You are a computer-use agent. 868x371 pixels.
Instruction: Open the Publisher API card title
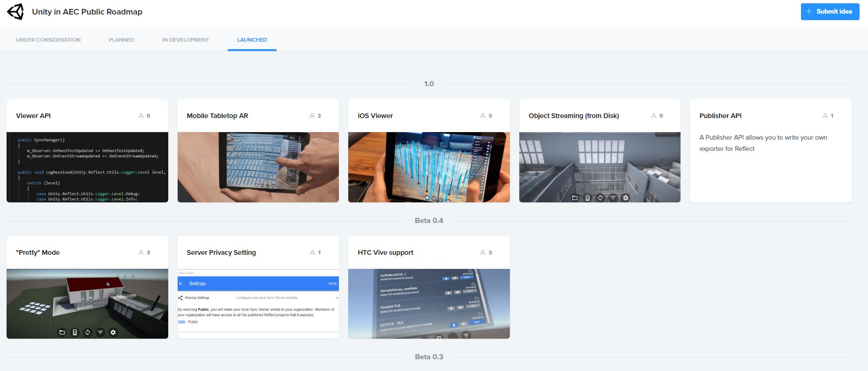coord(720,116)
